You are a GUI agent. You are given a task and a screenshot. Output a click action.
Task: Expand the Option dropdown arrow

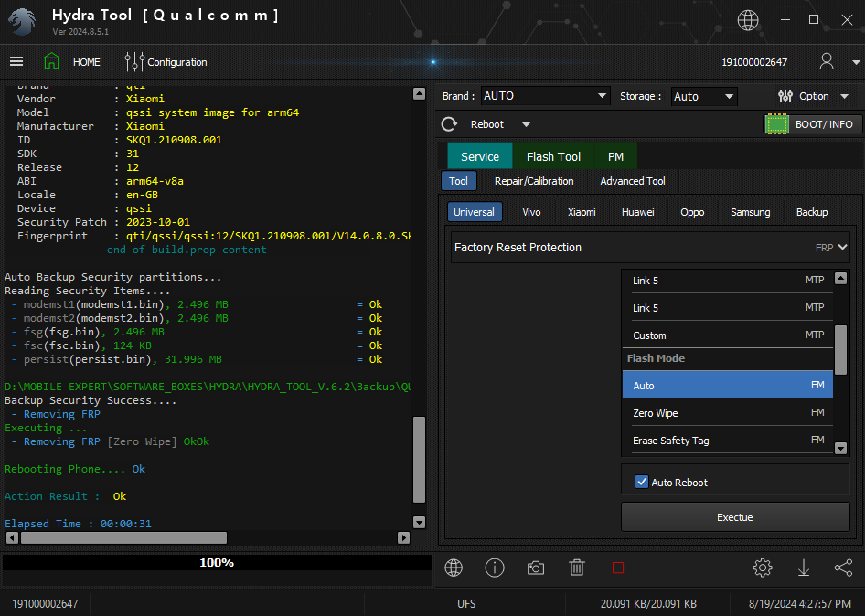tap(844, 96)
